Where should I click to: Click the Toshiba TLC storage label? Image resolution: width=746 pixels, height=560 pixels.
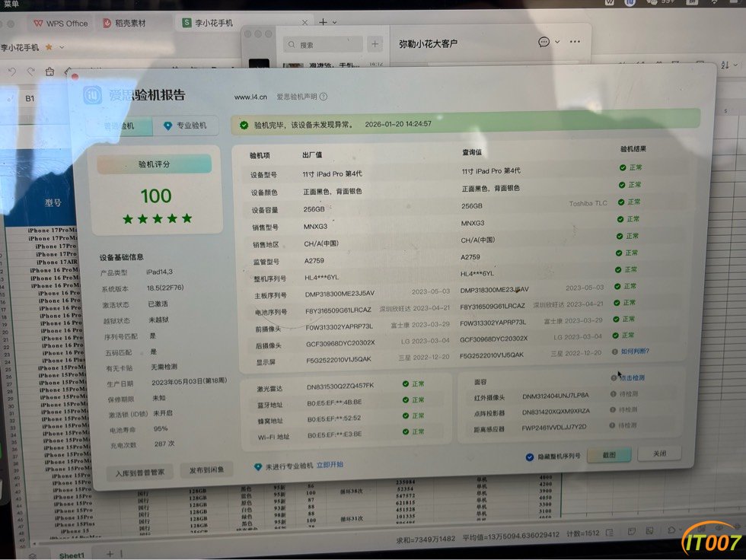click(x=588, y=203)
